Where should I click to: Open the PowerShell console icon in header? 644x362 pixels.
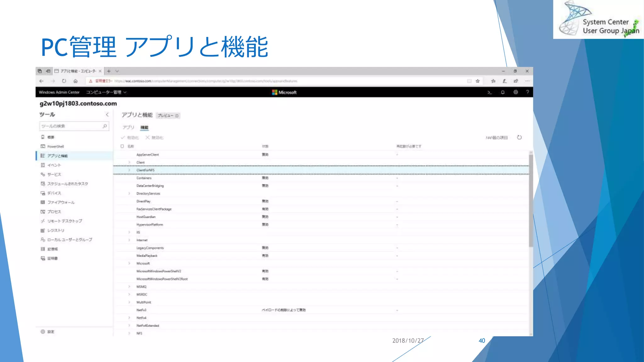(x=490, y=92)
